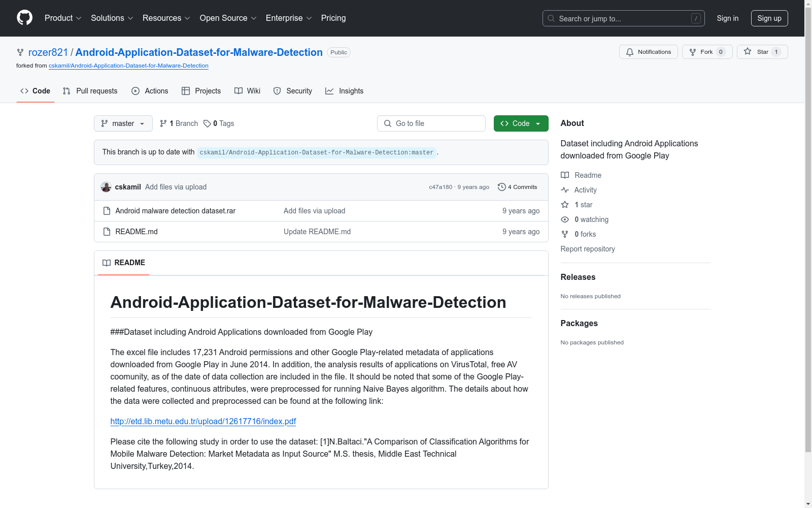Click the eye icon next to watching
This screenshot has width=812, height=508.
pos(565,219)
